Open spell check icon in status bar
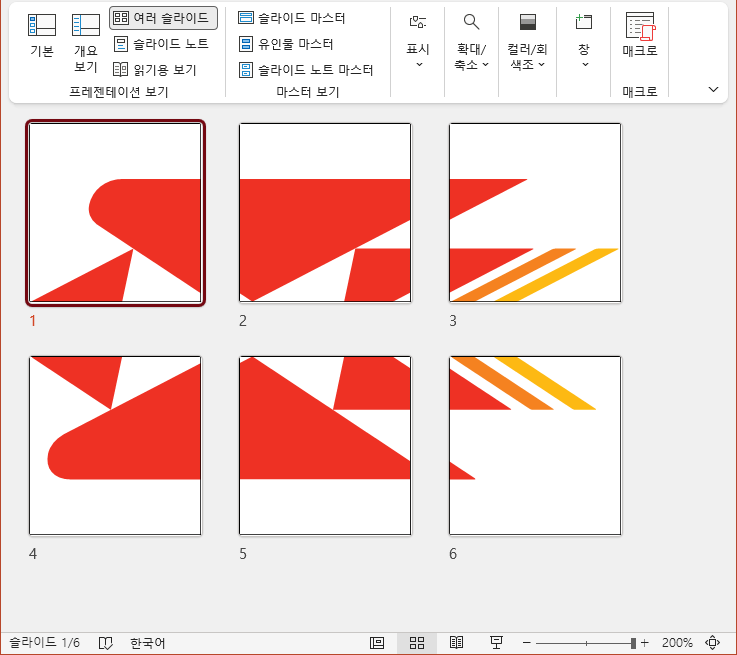Image resolution: width=737 pixels, height=655 pixels. pos(106,643)
